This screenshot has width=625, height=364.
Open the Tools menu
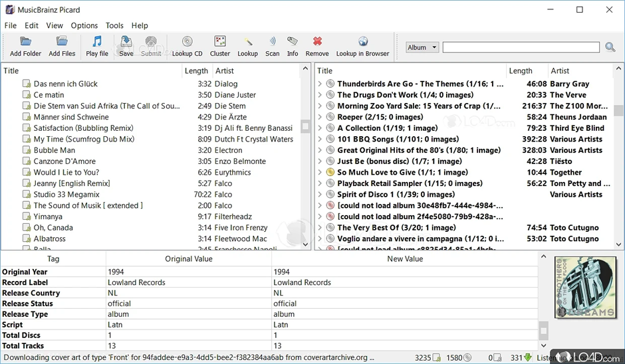click(x=114, y=25)
